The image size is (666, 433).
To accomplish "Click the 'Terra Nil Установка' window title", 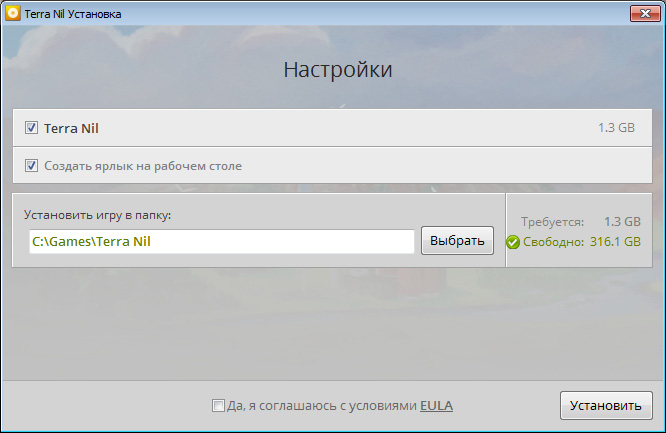I will tap(73, 14).
